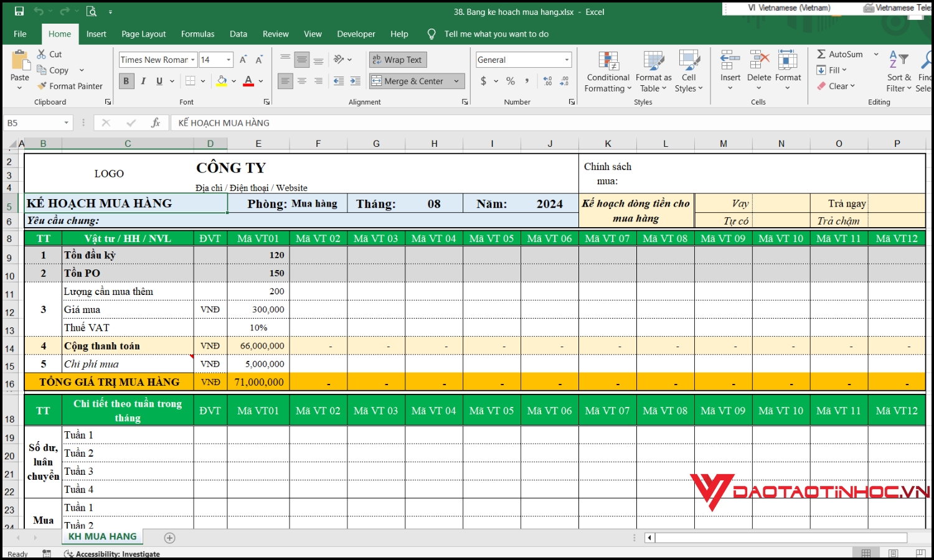Click the yellow fill color bucket
This screenshot has width=934, height=560.
222,81
